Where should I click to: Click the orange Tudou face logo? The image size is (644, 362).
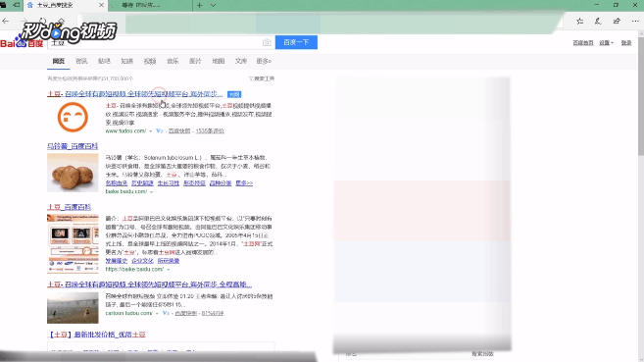[73, 117]
